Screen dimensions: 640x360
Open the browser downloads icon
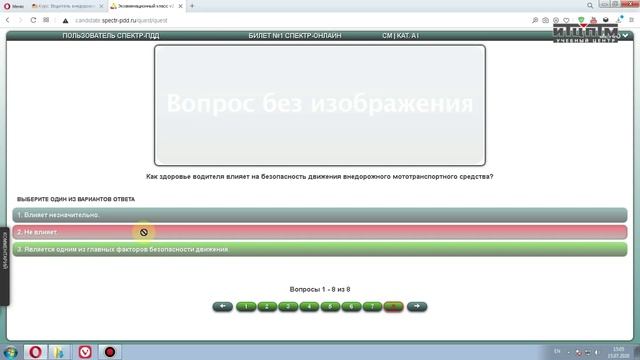(x=619, y=20)
